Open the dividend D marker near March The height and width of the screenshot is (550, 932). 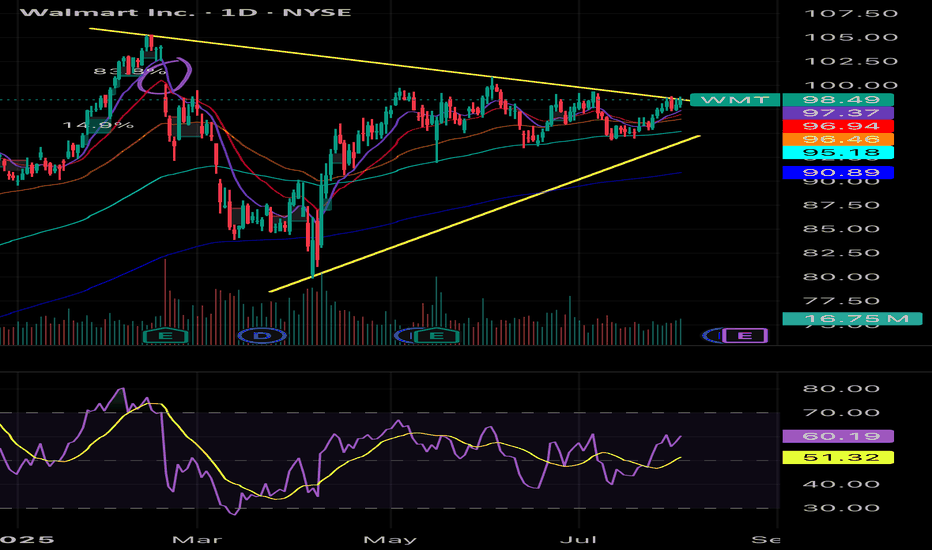(x=262, y=336)
